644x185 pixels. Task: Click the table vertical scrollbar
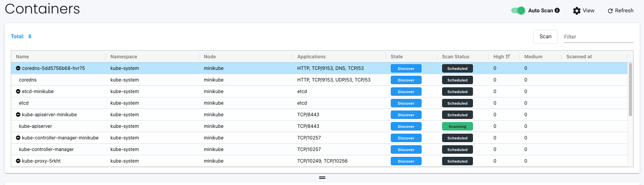[x=630, y=90]
